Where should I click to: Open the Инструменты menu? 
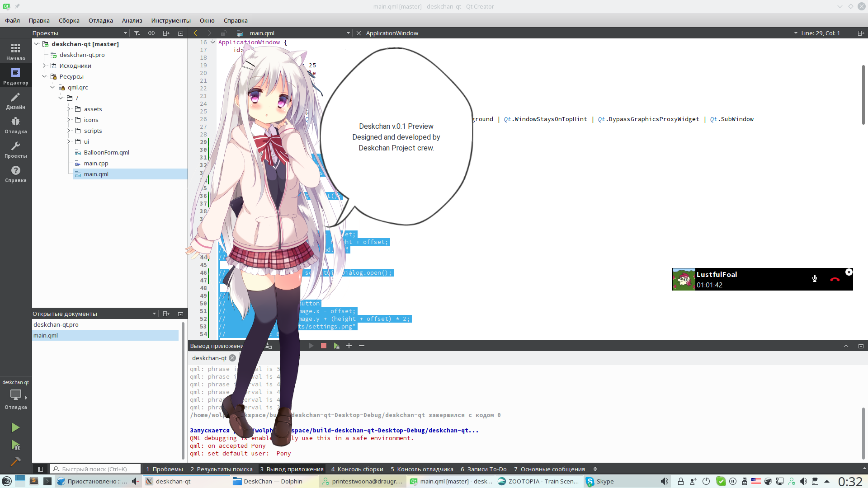171,20
